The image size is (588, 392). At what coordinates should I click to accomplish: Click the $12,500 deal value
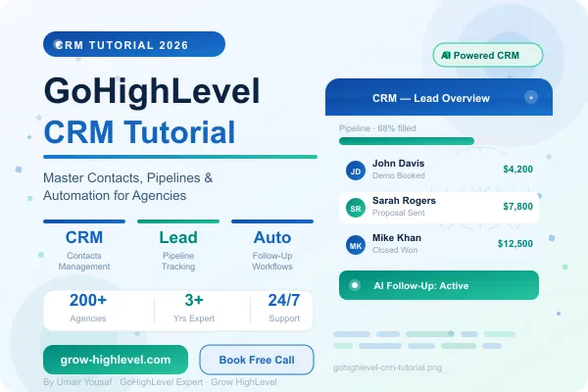515,243
